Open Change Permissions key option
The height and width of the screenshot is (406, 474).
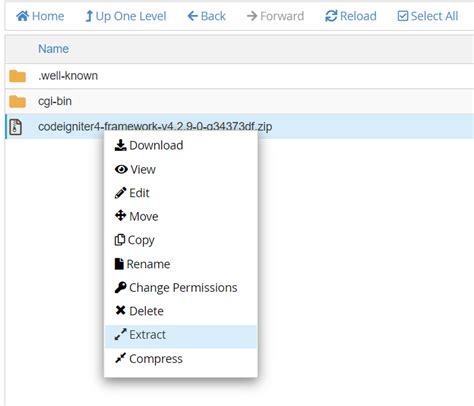pos(176,288)
